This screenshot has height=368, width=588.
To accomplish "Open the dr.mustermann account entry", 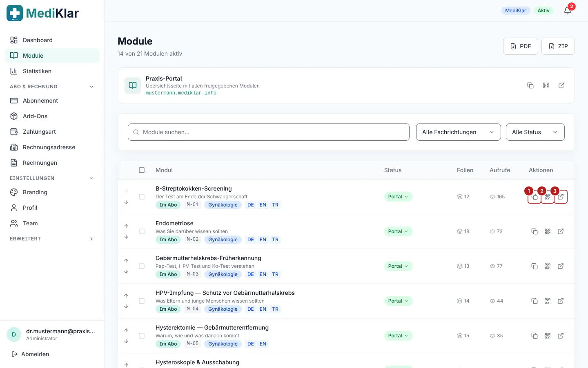I will tap(52, 334).
